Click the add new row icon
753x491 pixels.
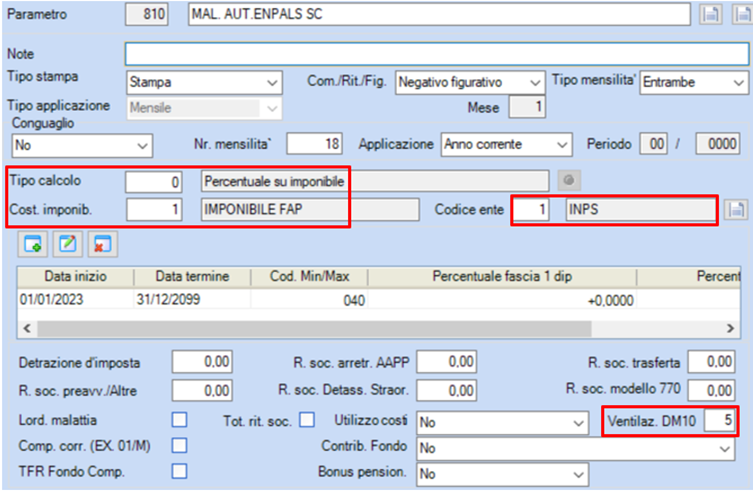coord(33,244)
